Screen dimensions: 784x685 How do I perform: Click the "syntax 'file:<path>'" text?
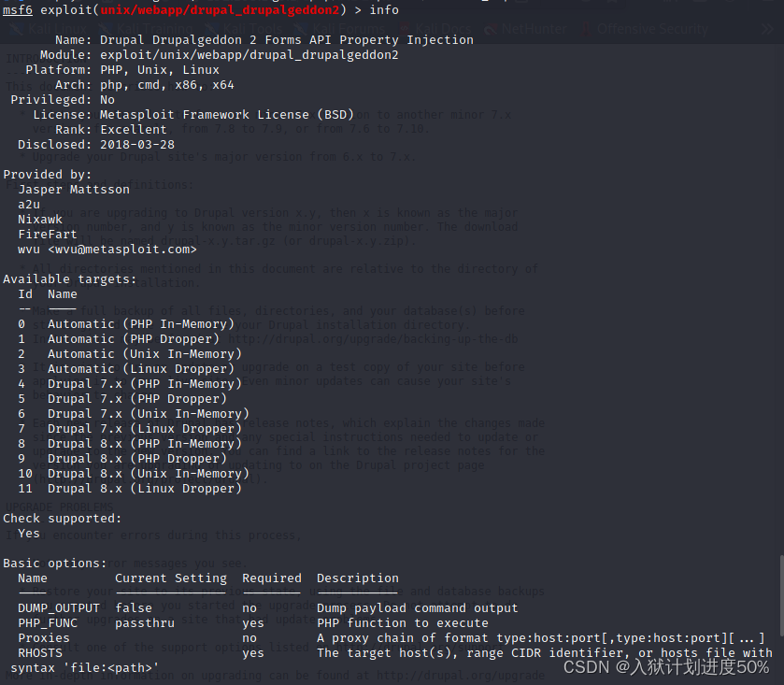(x=84, y=668)
